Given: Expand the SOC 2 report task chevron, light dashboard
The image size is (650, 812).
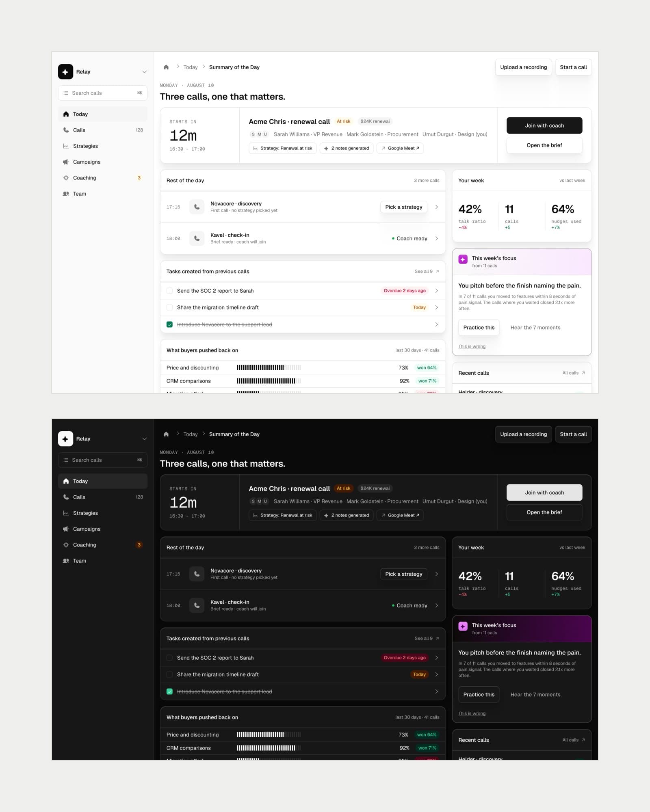Looking at the screenshot, I should click(x=437, y=291).
